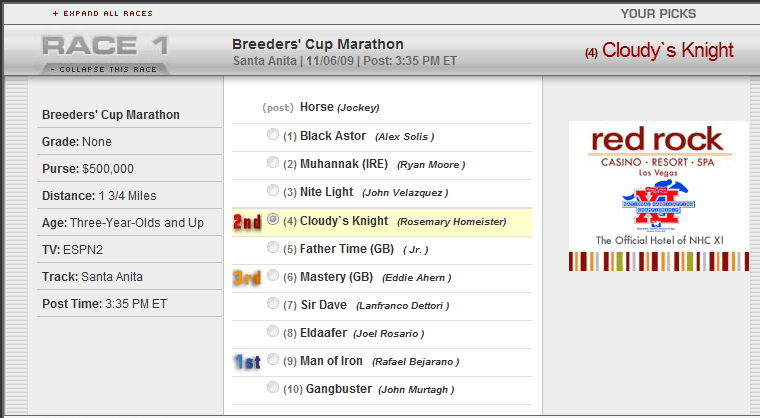The height and width of the screenshot is (418, 760).
Task: Select Father Time (GB) radio button
Action: 273,248
